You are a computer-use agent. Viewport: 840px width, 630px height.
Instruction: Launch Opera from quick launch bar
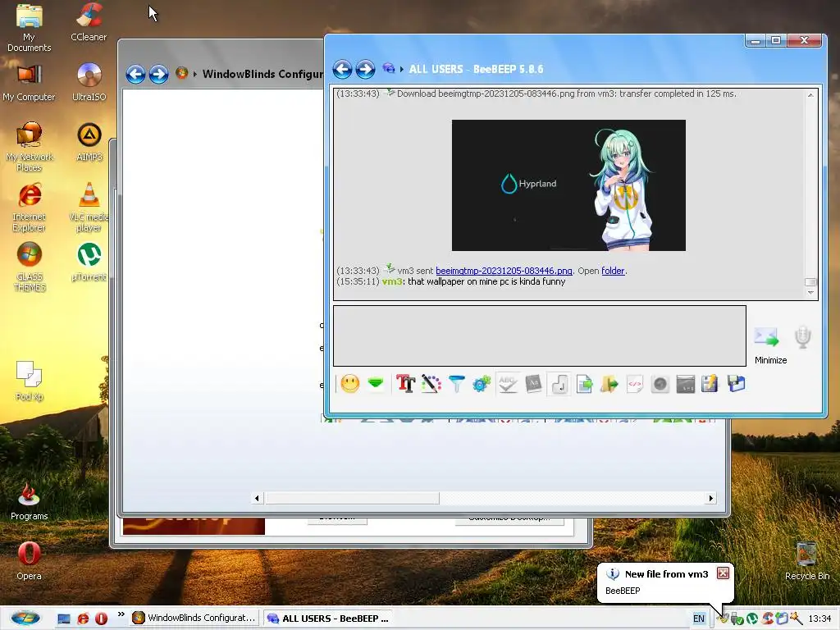point(101,619)
